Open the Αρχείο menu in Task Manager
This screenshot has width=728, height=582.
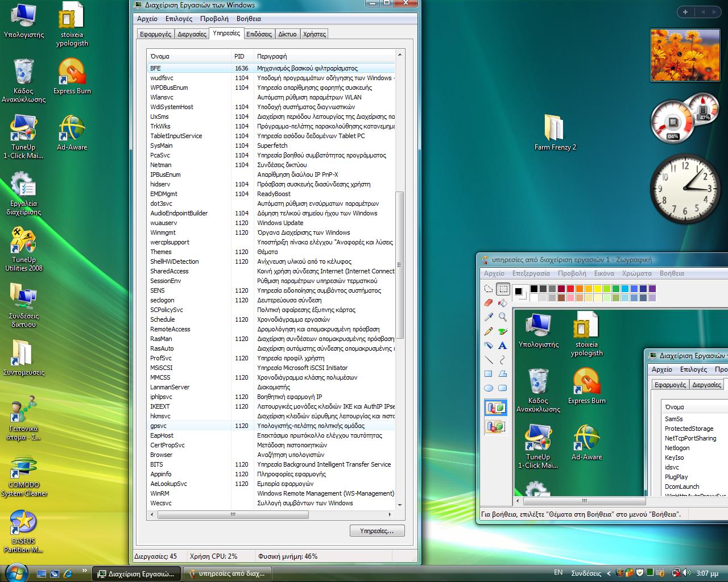(x=147, y=19)
